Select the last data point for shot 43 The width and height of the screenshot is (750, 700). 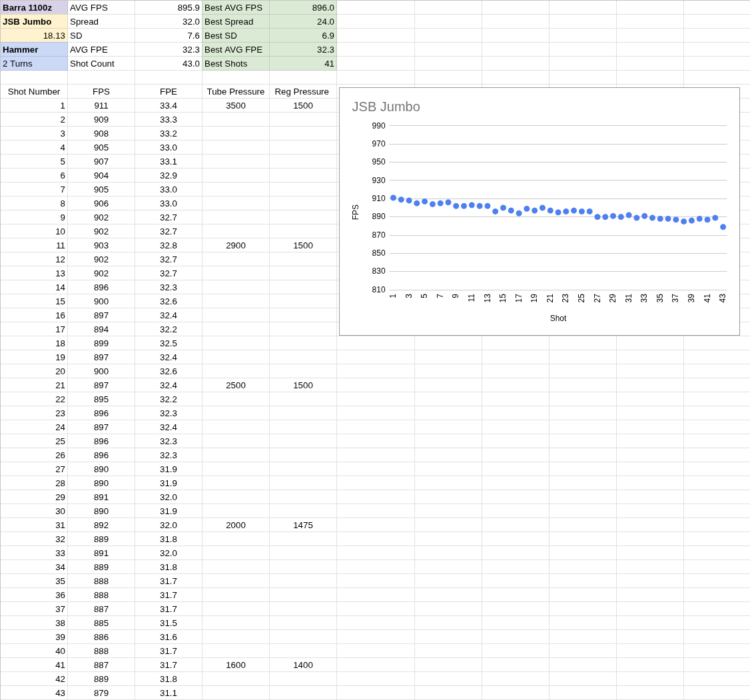click(x=723, y=227)
